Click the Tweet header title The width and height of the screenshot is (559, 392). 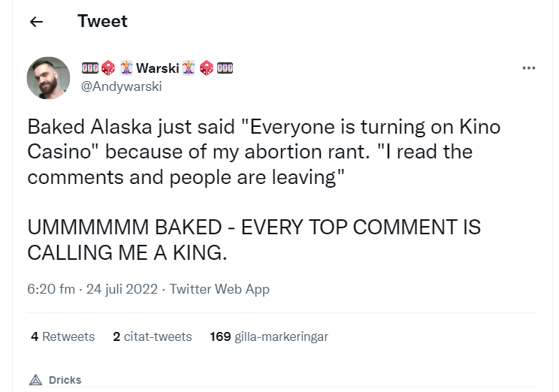[x=102, y=21]
